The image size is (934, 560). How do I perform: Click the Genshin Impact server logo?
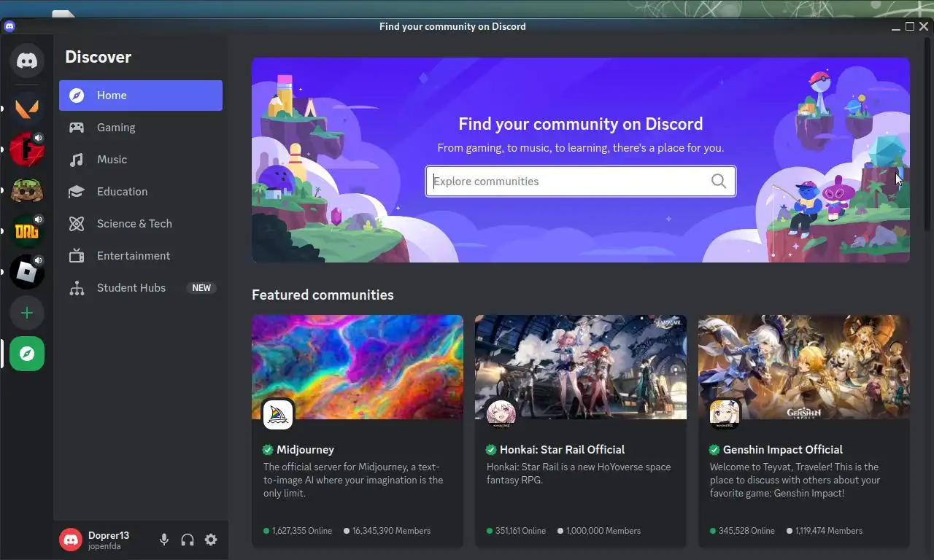tap(725, 415)
